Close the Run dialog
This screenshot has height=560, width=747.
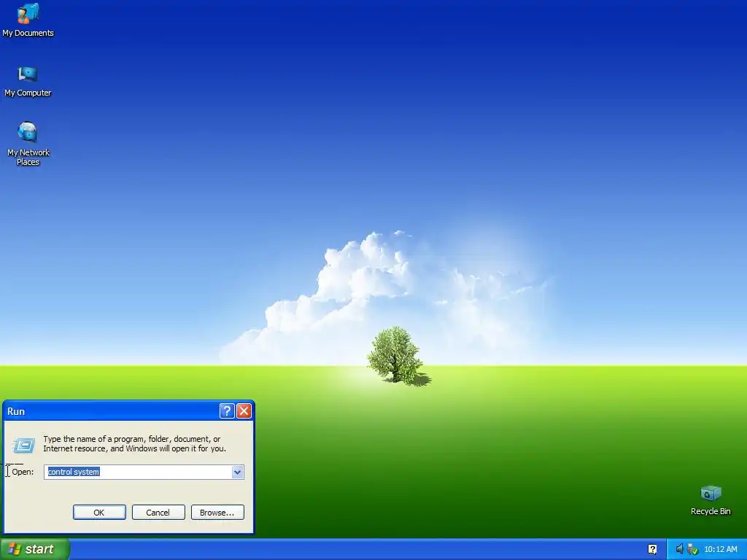click(x=244, y=411)
